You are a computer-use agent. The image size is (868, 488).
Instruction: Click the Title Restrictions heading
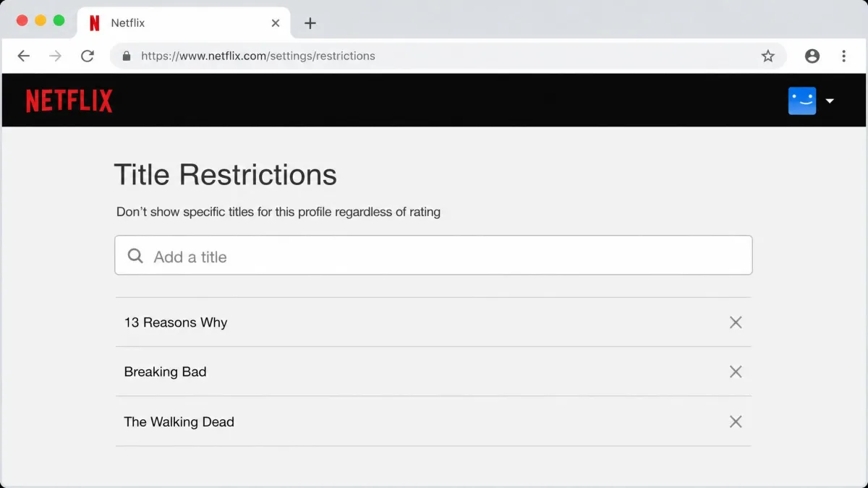[225, 175]
